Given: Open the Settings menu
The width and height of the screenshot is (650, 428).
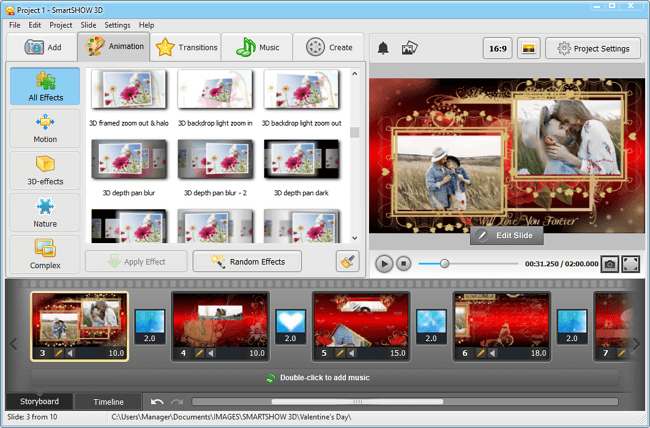Looking at the screenshot, I should tap(117, 25).
